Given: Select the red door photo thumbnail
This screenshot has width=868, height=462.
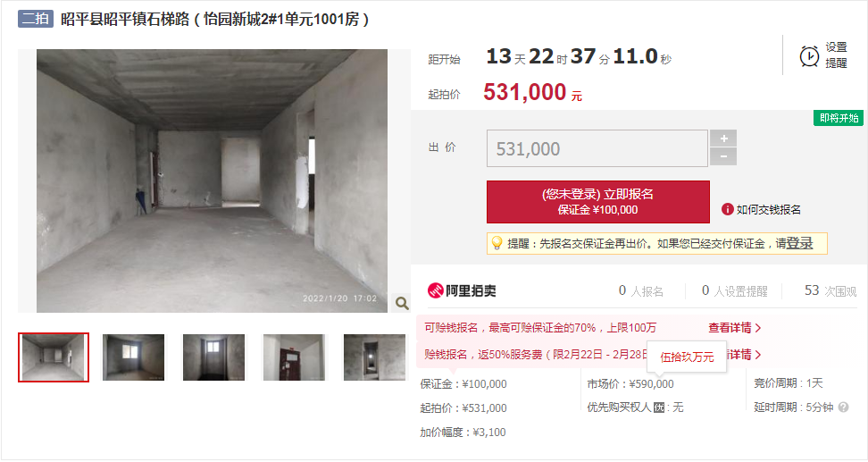Looking at the screenshot, I should click(294, 357).
